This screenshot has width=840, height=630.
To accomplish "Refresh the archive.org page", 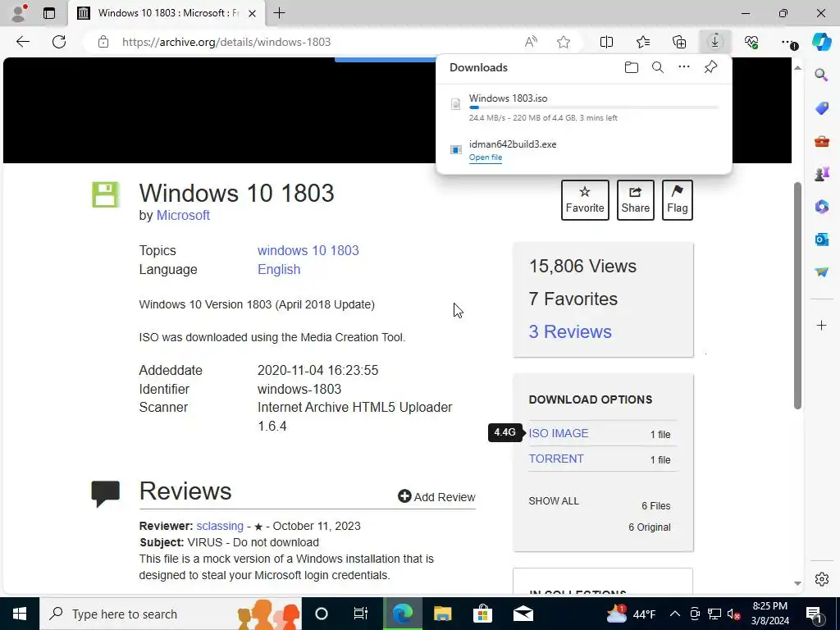I will pyautogui.click(x=59, y=42).
